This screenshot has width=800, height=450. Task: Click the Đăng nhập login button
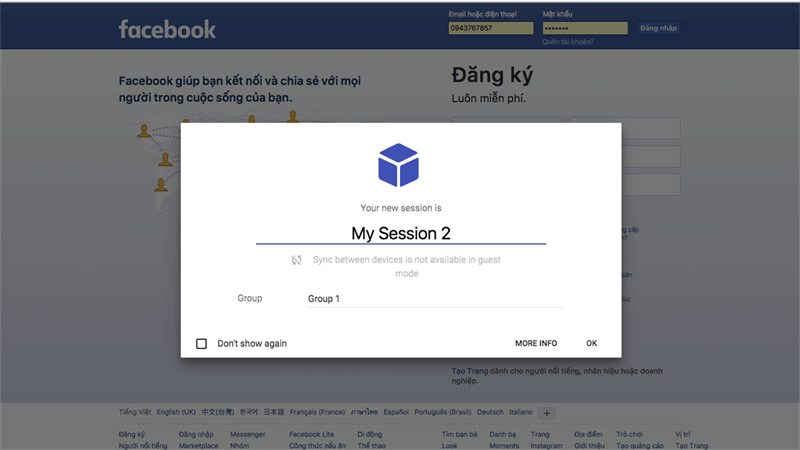point(658,28)
